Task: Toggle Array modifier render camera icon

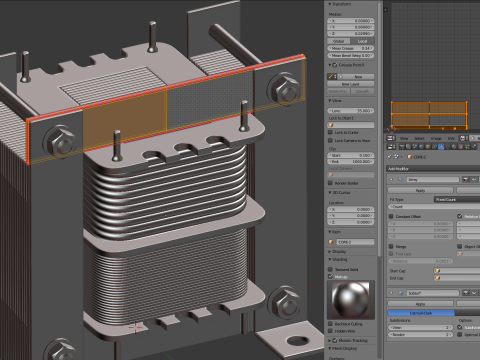Action: (x=466, y=179)
